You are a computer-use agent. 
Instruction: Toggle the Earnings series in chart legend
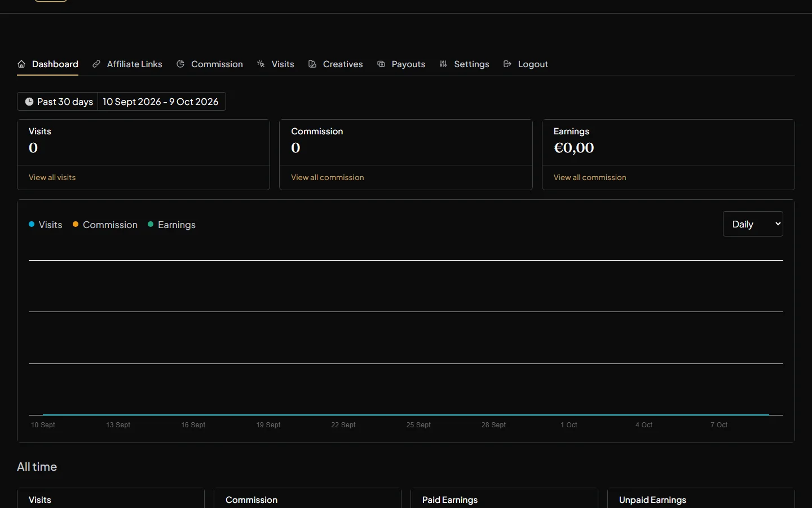click(x=171, y=225)
